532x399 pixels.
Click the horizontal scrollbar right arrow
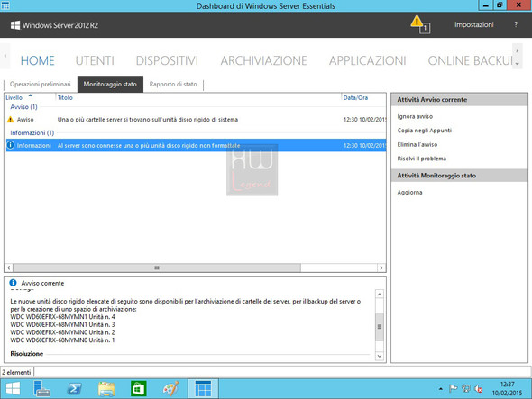point(381,268)
